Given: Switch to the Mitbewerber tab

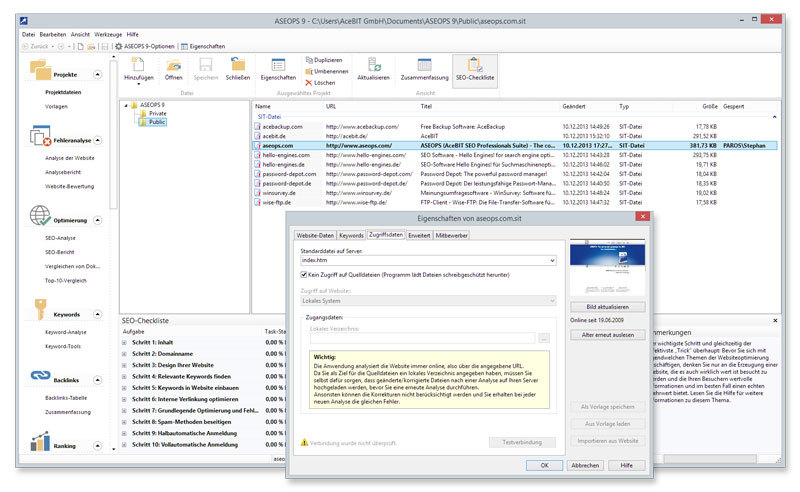Looking at the screenshot, I should [452, 235].
